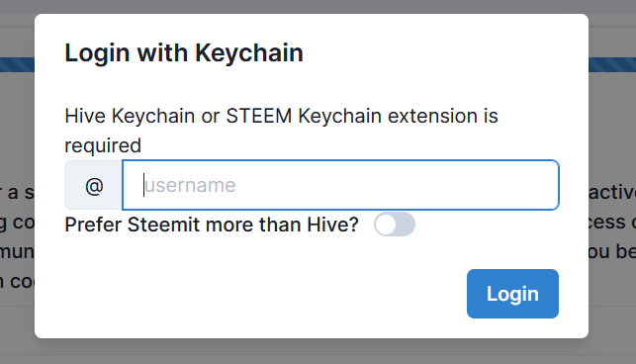Enable the Prefer Steemit toggle switch
Image resolution: width=636 pixels, height=364 pixels.
(395, 225)
